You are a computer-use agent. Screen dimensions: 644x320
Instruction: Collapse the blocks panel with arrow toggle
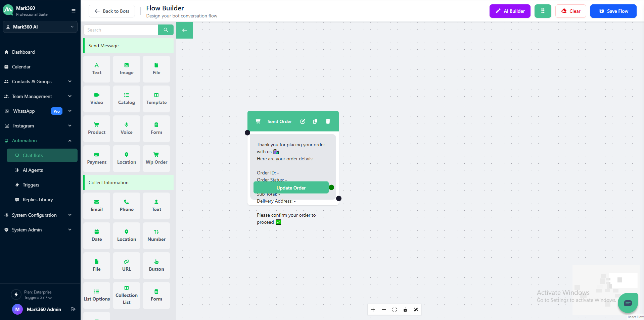tap(184, 30)
